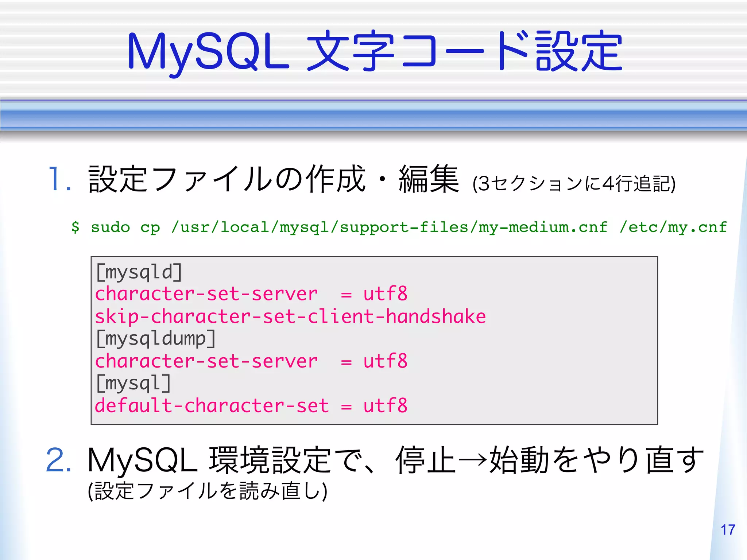Click the note '(設定ファイルを読み直し)'

(208, 491)
